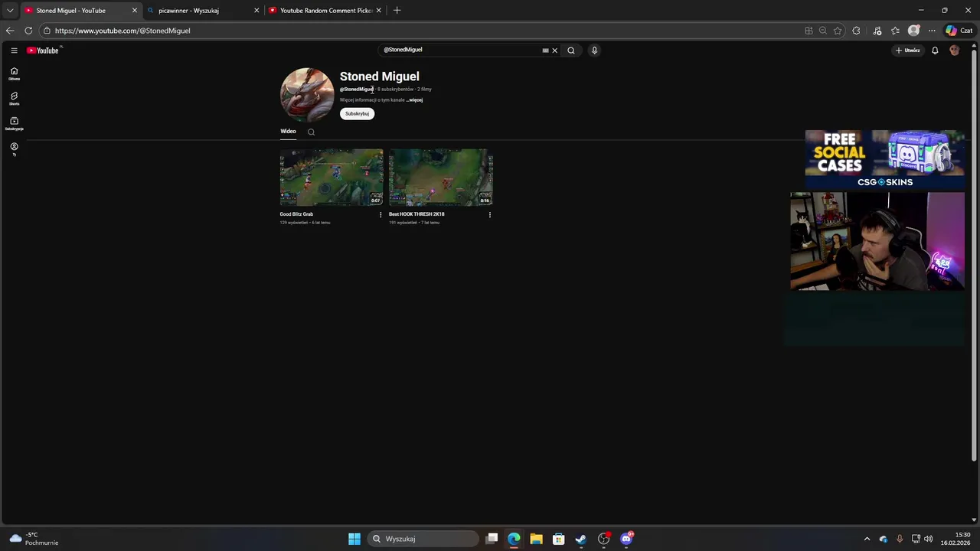
Task: Clear the YouTube search box text
Action: pos(555,51)
